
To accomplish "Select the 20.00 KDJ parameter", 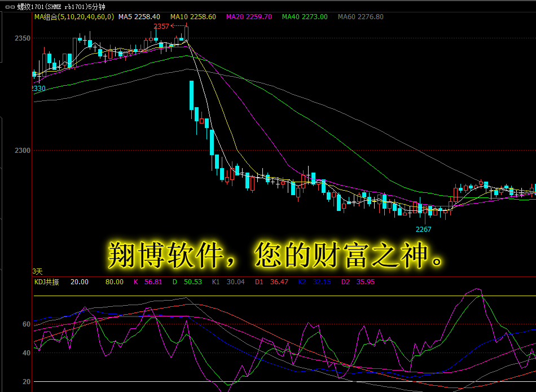I will tap(80, 282).
